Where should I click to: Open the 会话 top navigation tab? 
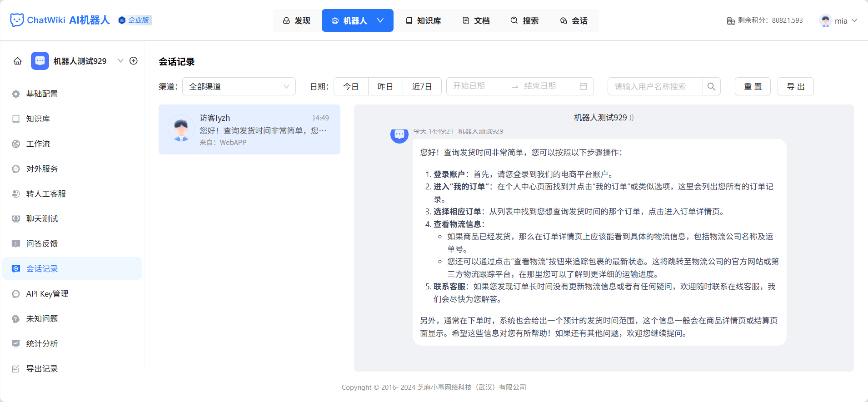point(574,20)
